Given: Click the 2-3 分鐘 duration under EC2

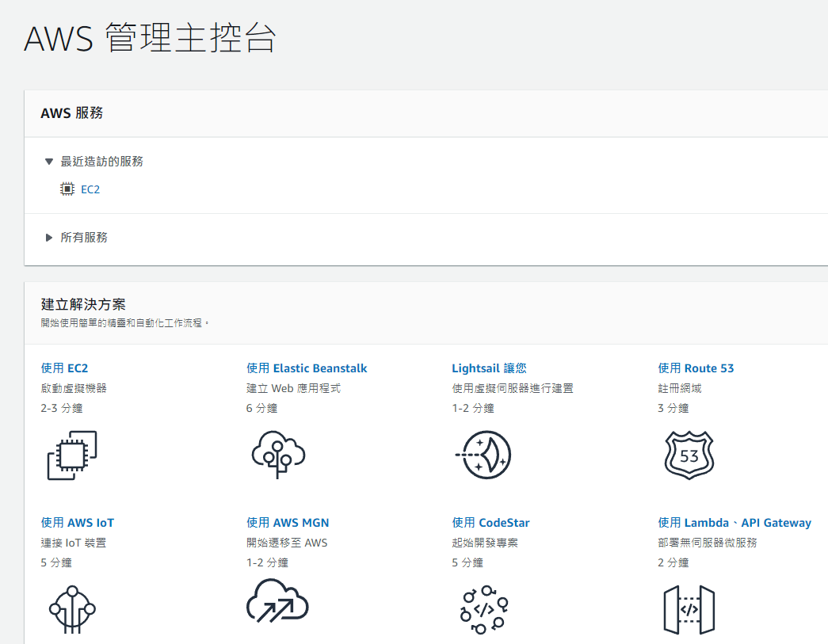Looking at the screenshot, I should pyautogui.click(x=62, y=408).
